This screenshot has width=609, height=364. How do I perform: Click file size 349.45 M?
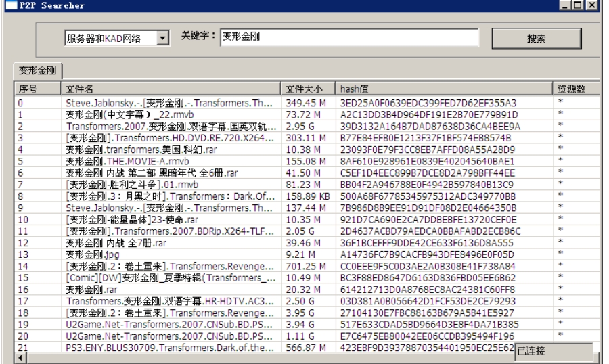(306, 103)
